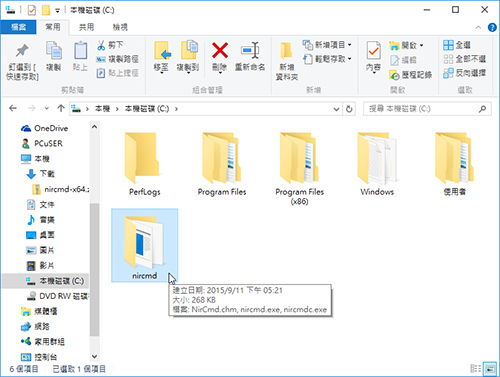The width and height of the screenshot is (500, 377).
Task: Open Videos (影片) in the sidebar
Action: [x=40, y=266]
